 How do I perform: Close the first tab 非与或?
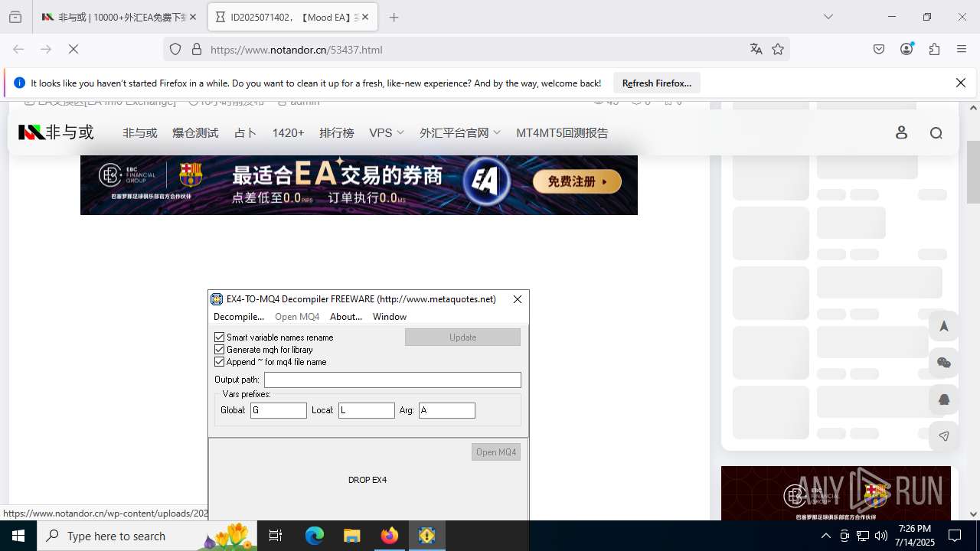[x=193, y=17]
